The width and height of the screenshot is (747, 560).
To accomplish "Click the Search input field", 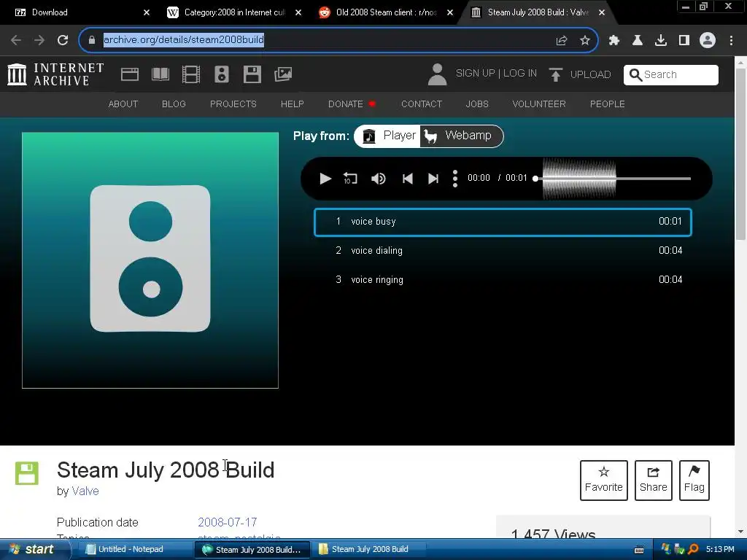I will (x=671, y=75).
